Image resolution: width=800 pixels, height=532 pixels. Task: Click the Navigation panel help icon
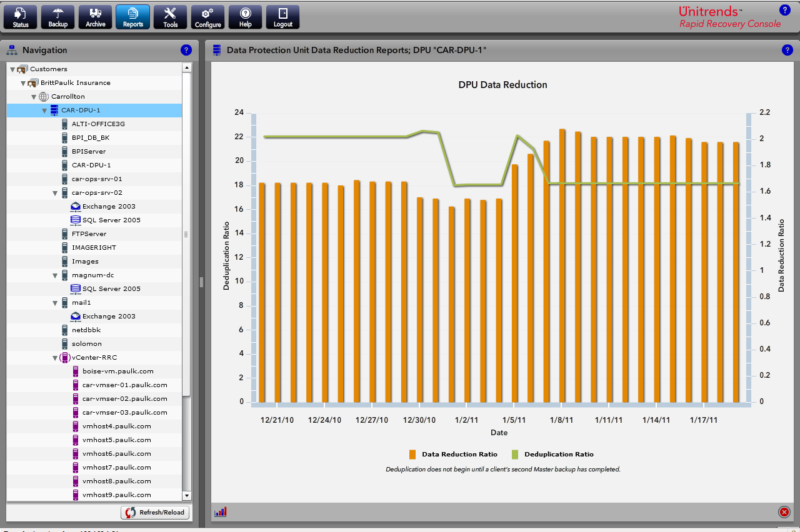(186, 50)
